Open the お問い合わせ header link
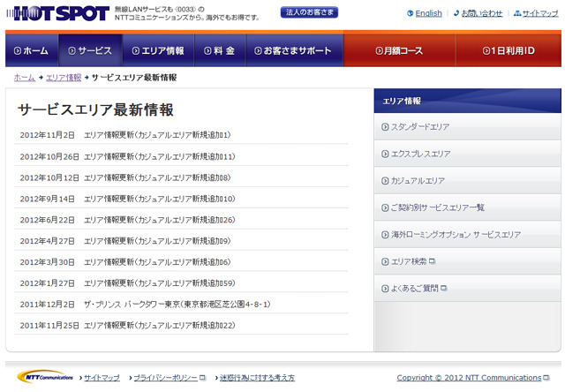Screen dimensions: 565x392 point(482,13)
